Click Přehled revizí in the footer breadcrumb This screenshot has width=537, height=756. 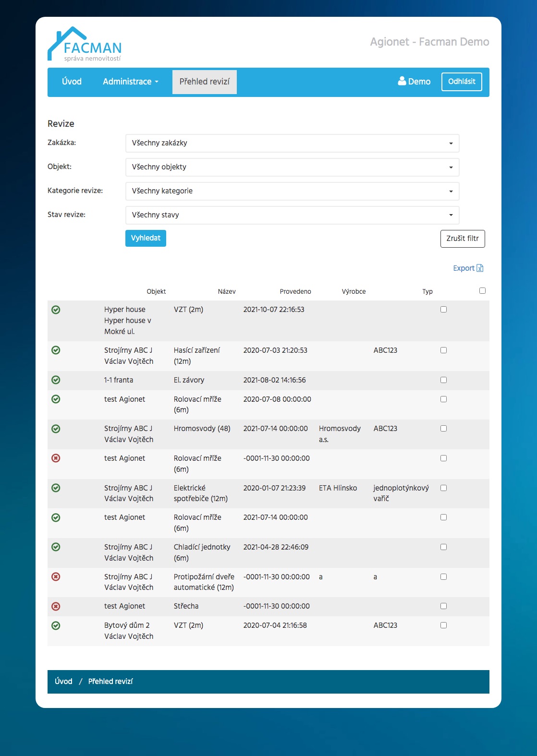pos(110,681)
